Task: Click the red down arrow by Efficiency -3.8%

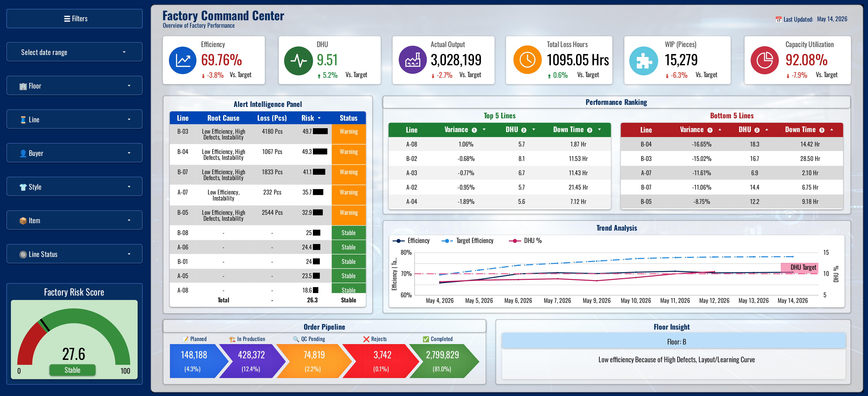Action: [x=203, y=76]
